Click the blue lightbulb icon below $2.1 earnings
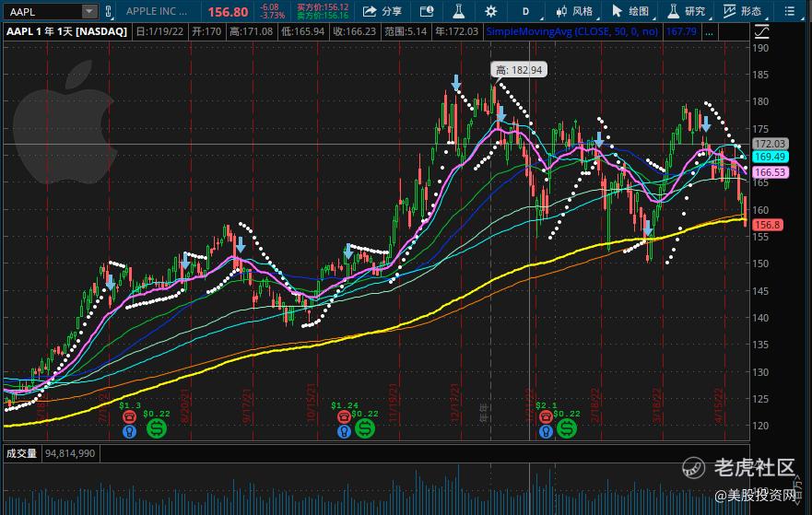The width and height of the screenshot is (812, 515). click(x=546, y=430)
